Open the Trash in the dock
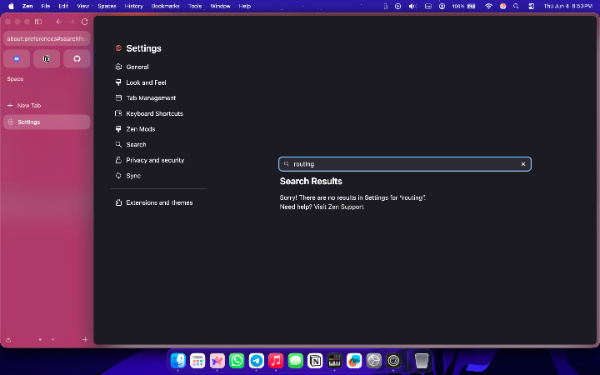The width and height of the screenshot is (600, 375). [x=421, y=360]
